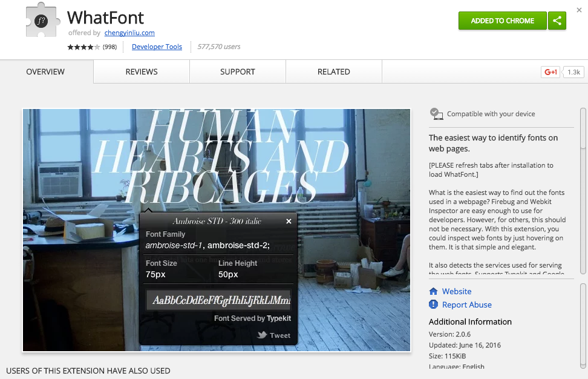
Task: Click the easiest way to identify fonts headline
Action: coord(493,143)
